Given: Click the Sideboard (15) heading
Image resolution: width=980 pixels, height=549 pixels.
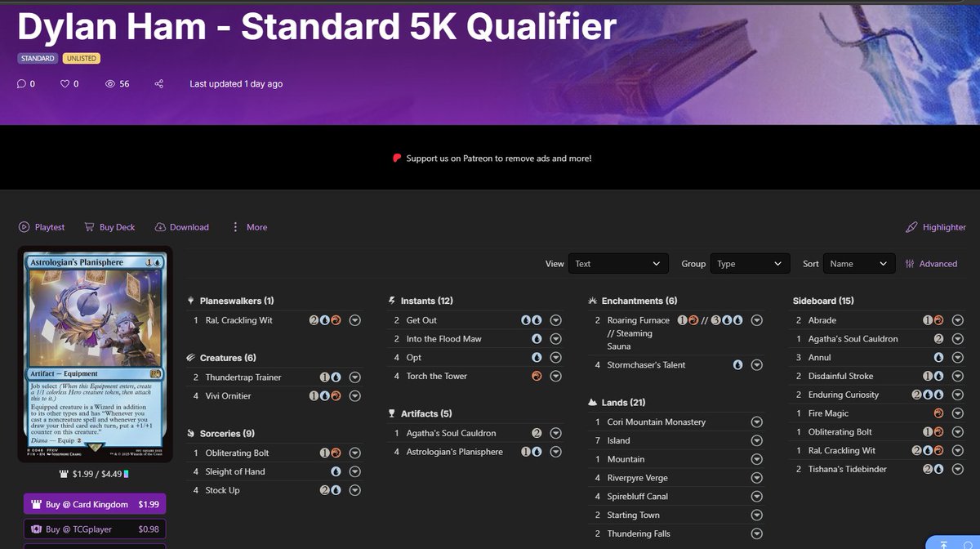Looking at the screenshot, I should [823, 301].
